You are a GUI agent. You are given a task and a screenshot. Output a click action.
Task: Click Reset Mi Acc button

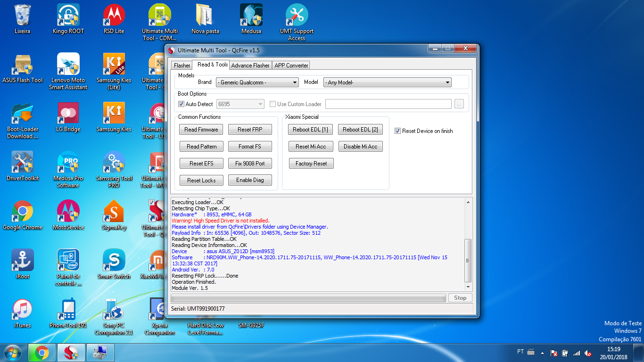click(311, 147)
